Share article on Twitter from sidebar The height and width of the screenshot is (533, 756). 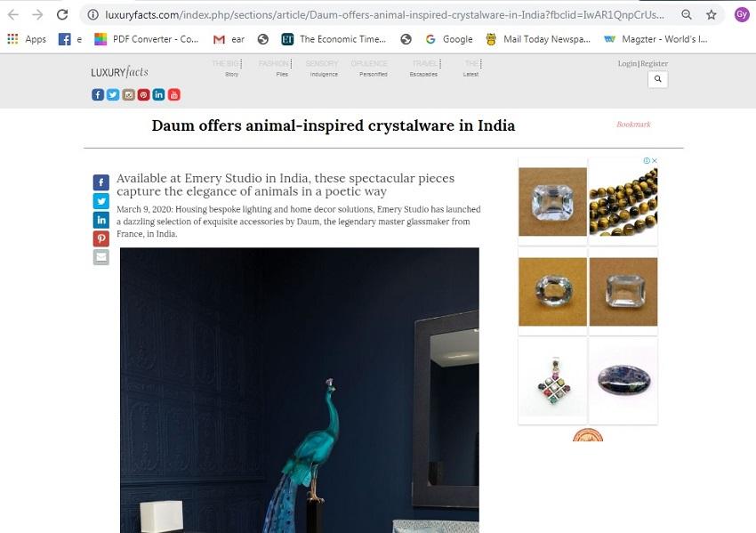tap(101, 201)
